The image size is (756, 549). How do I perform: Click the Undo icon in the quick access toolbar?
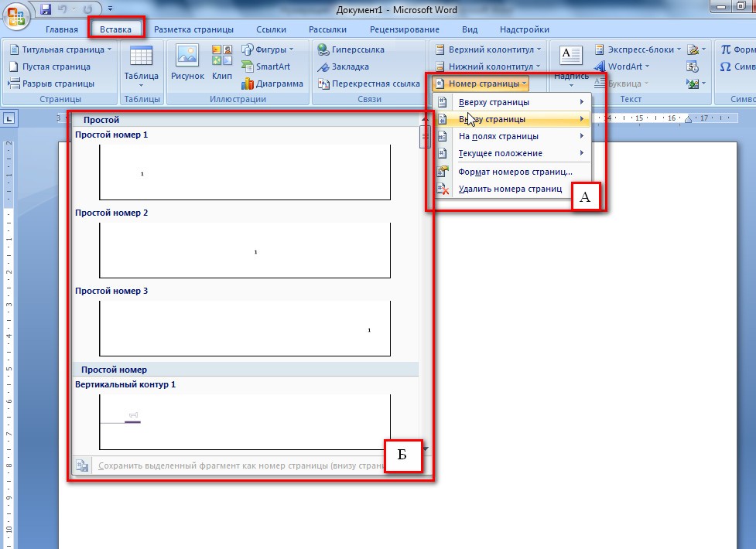[63, 9]
